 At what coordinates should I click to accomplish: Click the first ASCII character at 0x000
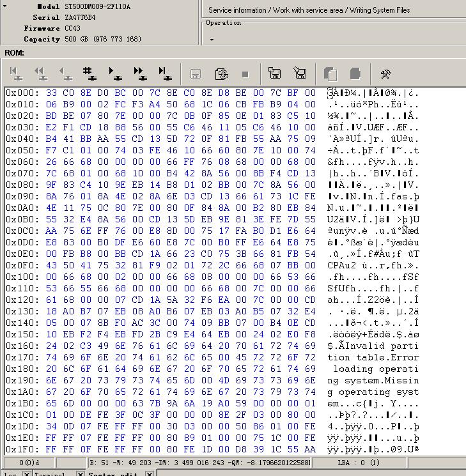[330, 93]
